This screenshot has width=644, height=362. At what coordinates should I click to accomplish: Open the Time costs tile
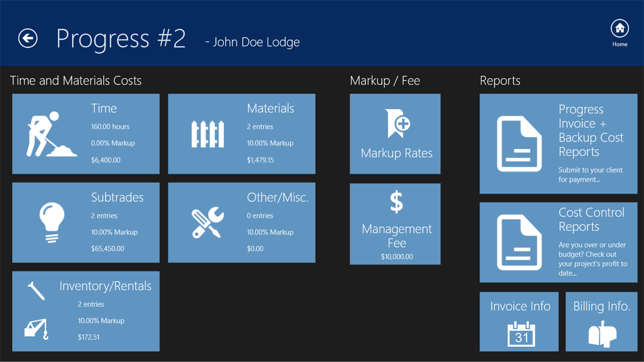[86, 133]
